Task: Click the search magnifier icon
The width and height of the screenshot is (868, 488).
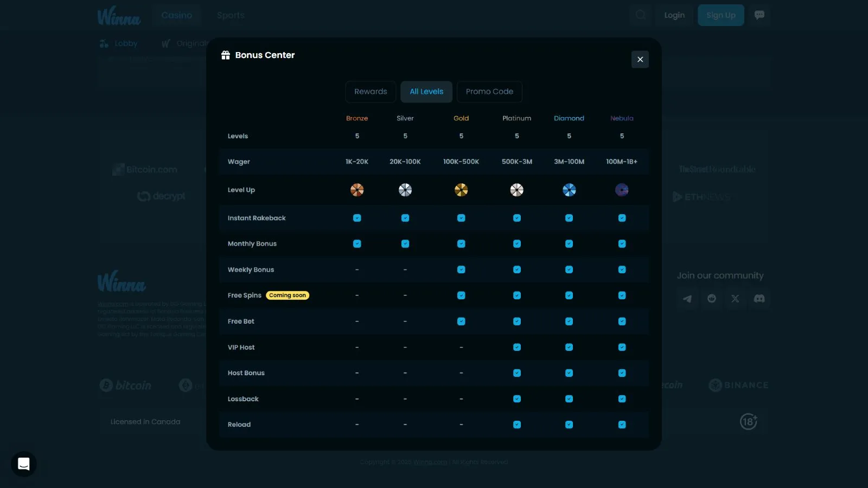Action: [641, 15]
